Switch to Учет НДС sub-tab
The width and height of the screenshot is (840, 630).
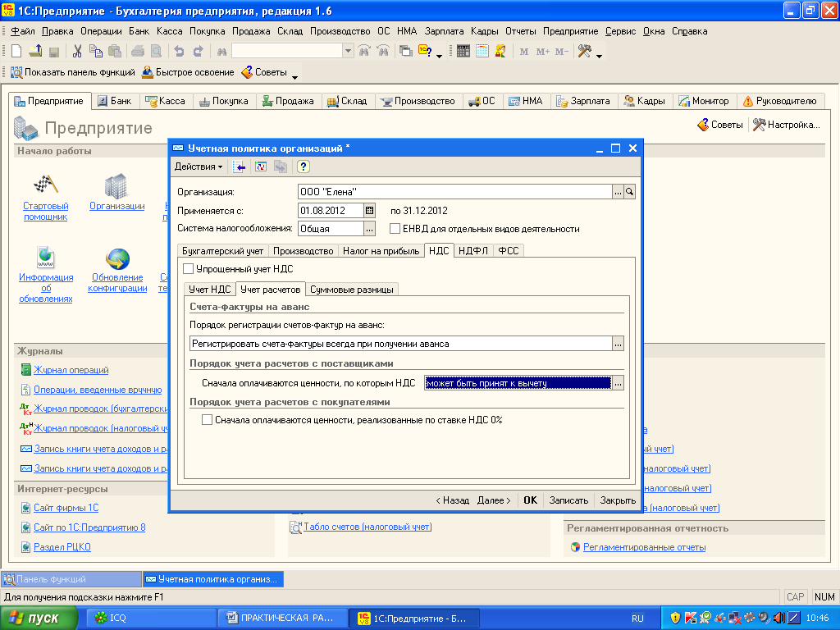(209, 290)
